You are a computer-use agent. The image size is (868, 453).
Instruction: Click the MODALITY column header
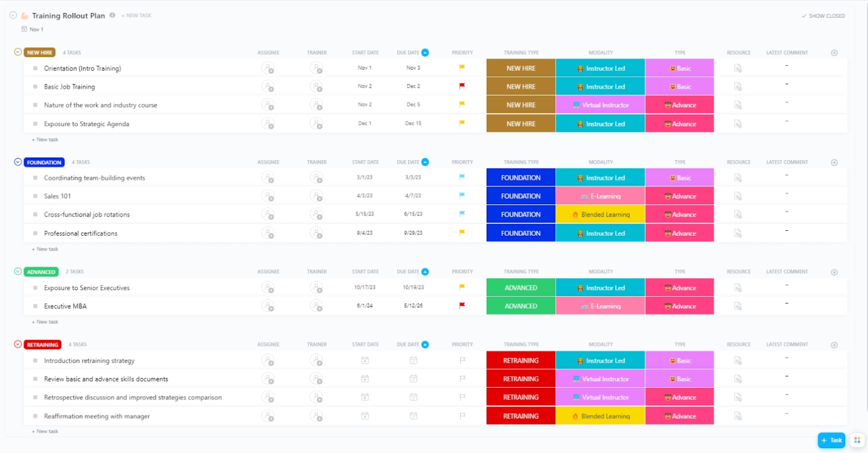tap(601, 52)
